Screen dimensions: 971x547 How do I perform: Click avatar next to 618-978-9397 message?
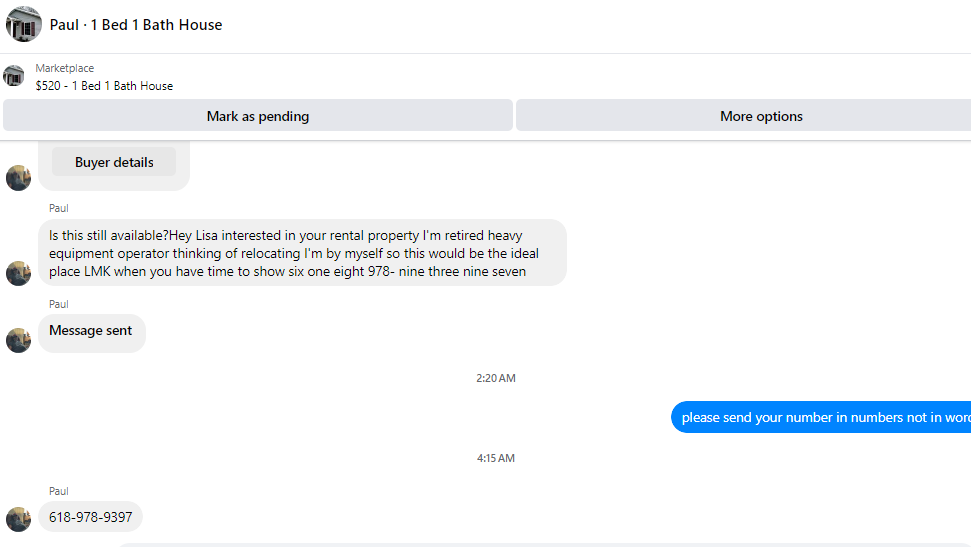tap(19, 519)
